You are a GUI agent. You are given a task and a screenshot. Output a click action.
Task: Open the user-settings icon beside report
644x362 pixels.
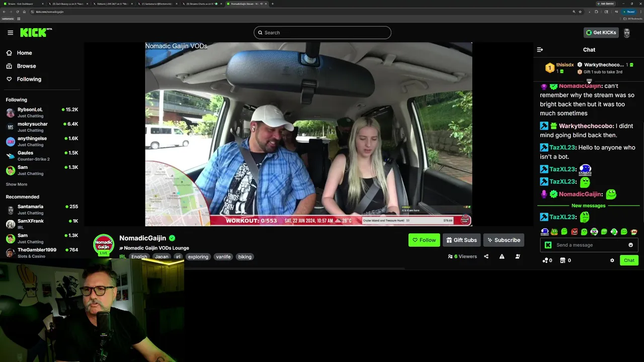pyautogui.click(x=518, y=256)
